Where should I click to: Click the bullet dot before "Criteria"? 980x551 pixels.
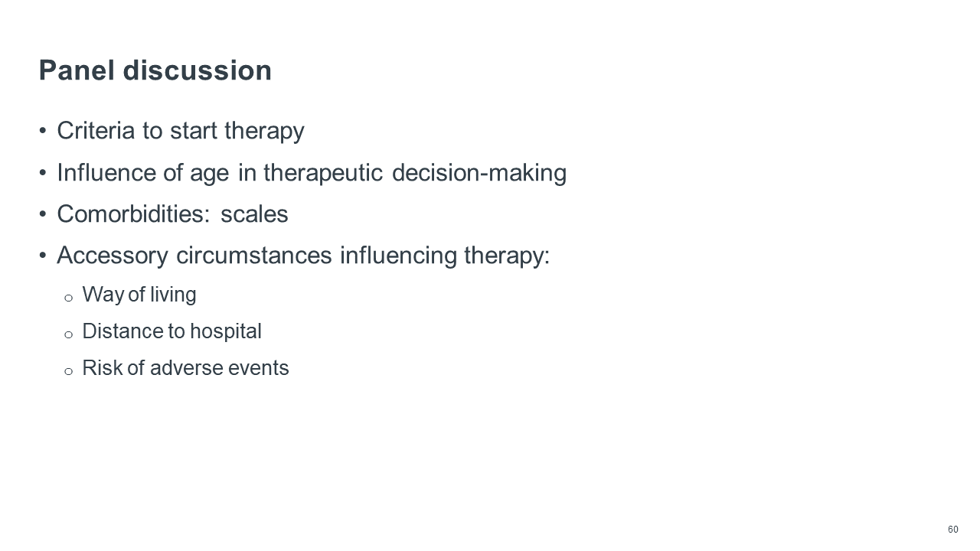pos(43,132)
